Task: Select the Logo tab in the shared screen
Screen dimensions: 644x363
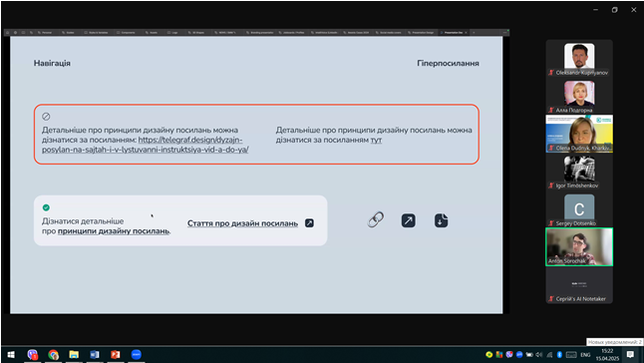Action: pyautogui.click(x=172, y=32)
